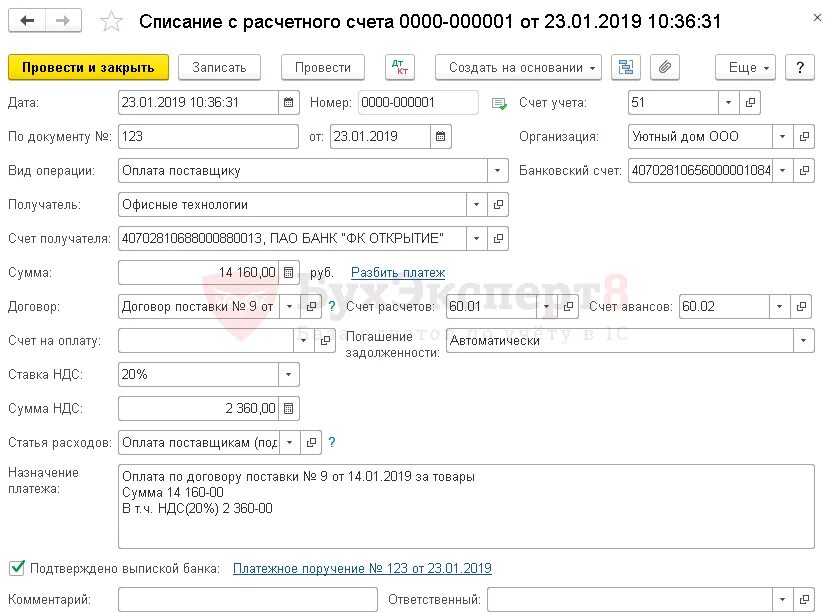Click the Записать button
This screenshot has width=829, height=614.
click(219, 67)
